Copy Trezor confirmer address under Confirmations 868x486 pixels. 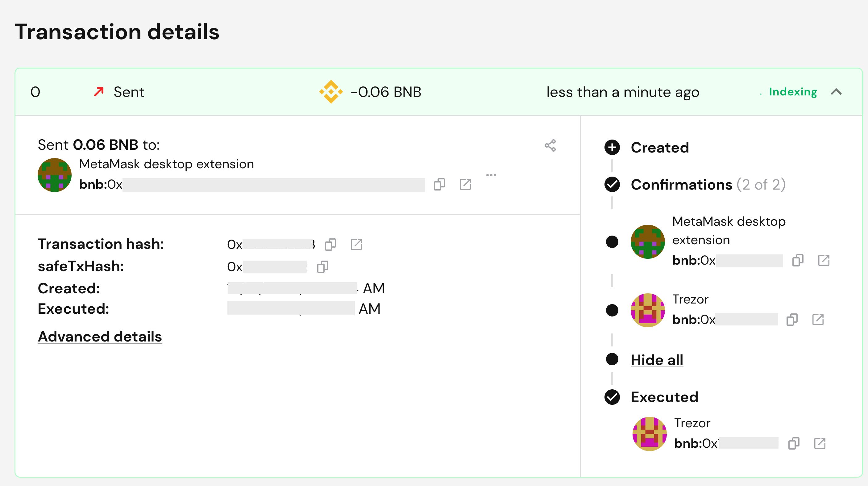[792, 319]
